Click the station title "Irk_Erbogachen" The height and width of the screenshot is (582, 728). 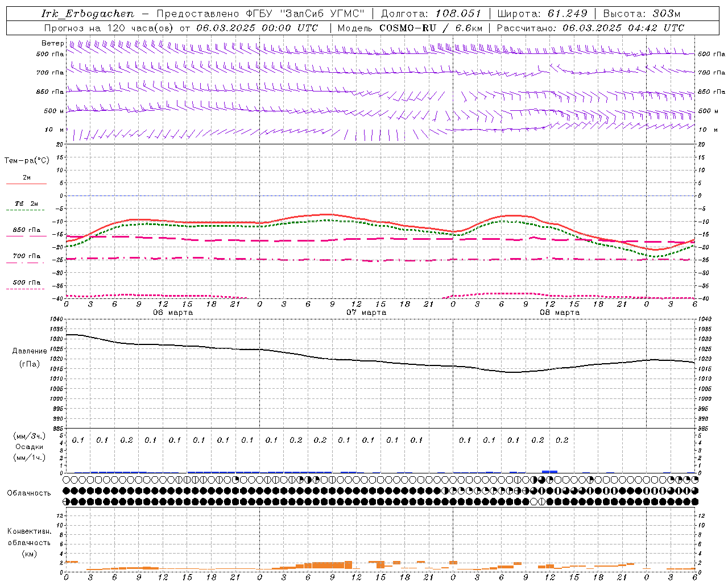[88, 14]
